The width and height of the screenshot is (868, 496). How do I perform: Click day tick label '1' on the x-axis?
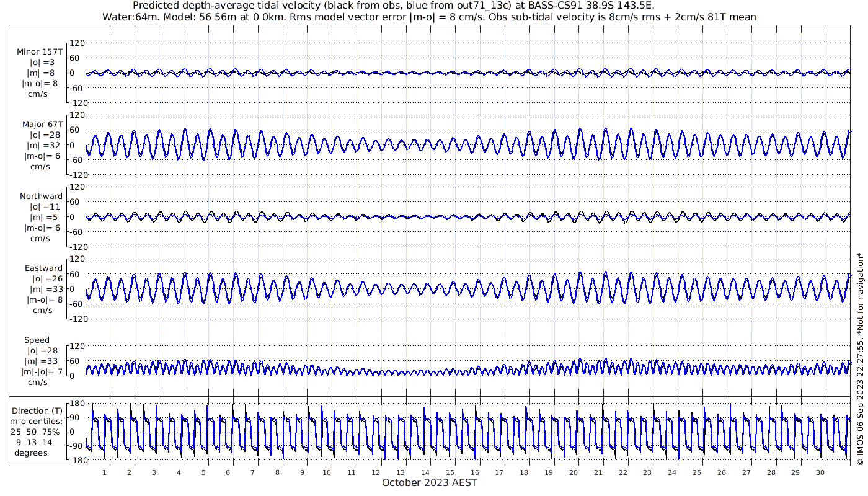(105, 472)
